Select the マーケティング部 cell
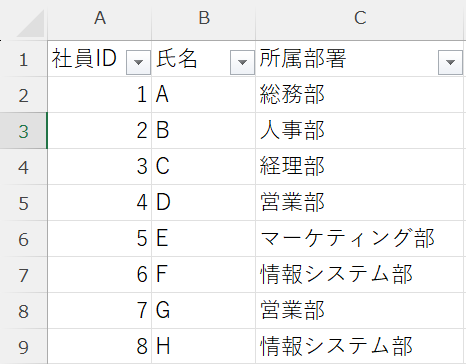Viewport: 466px width, 364px height. [361, 239]
